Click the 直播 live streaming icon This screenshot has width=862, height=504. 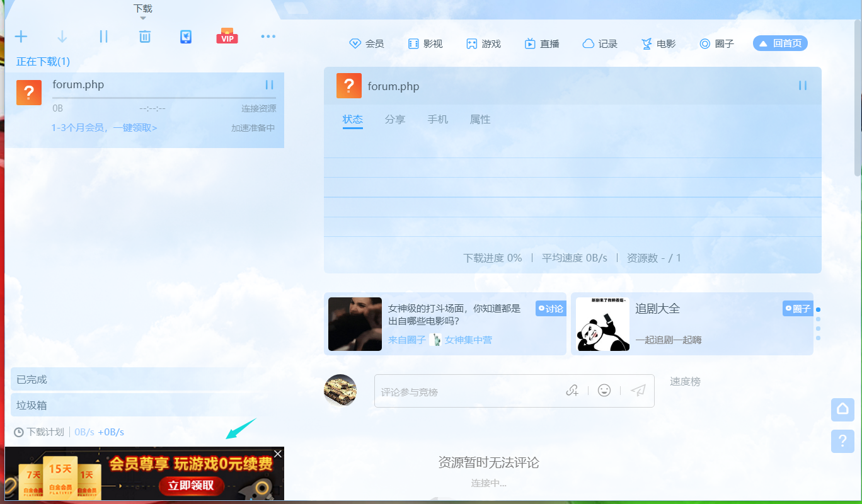coord(541,43)
